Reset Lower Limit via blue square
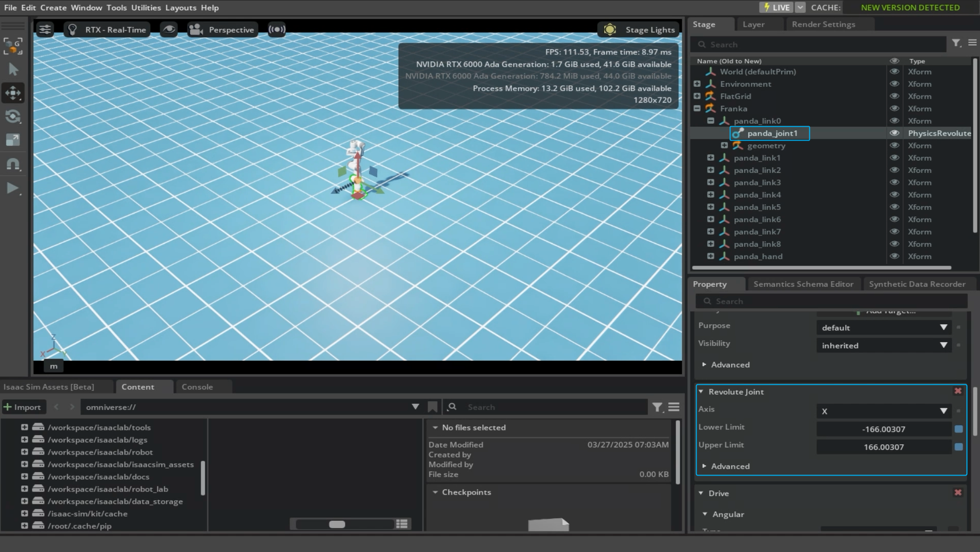The width and height of the screenshot is (980, 552). tap(958, 429)
